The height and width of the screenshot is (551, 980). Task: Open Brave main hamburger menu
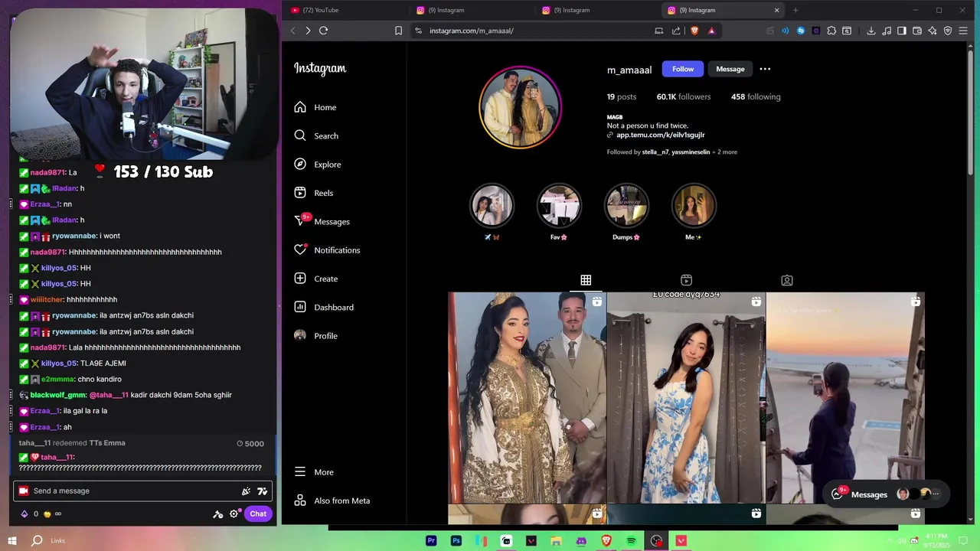[964, 31]
